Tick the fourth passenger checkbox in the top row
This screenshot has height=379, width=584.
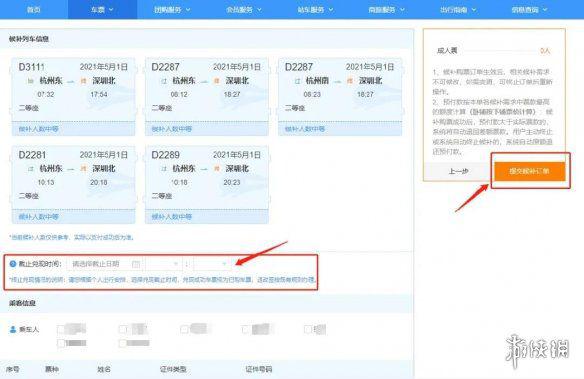click(x=245, y=329)
